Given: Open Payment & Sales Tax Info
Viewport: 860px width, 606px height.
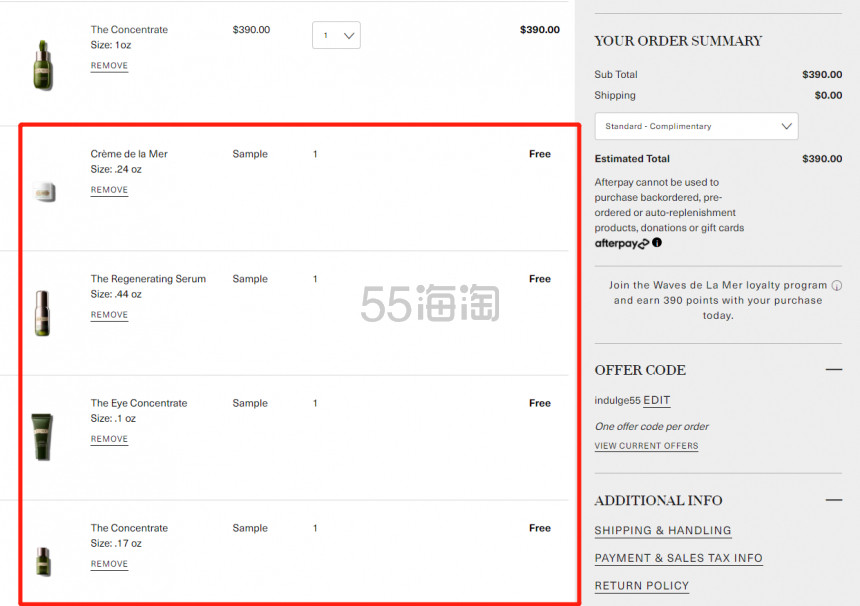Looking at the screenshot, I should tap(678, 558).
